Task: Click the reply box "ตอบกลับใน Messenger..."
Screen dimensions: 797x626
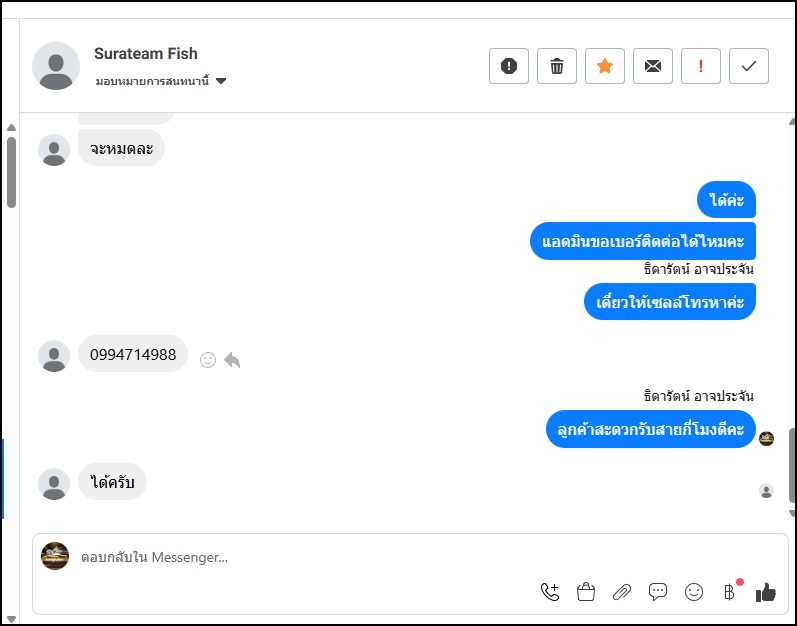Action: (x=300, y=557)
